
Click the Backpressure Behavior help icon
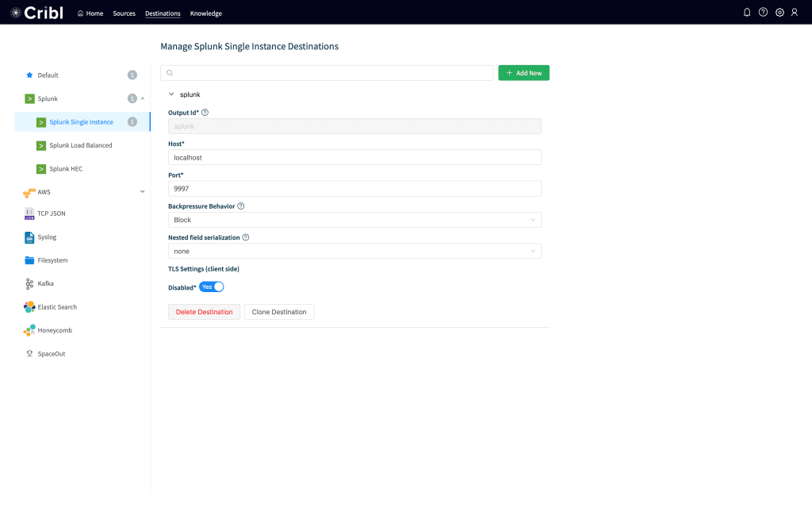pyautogui.click(x=241, y=206)
